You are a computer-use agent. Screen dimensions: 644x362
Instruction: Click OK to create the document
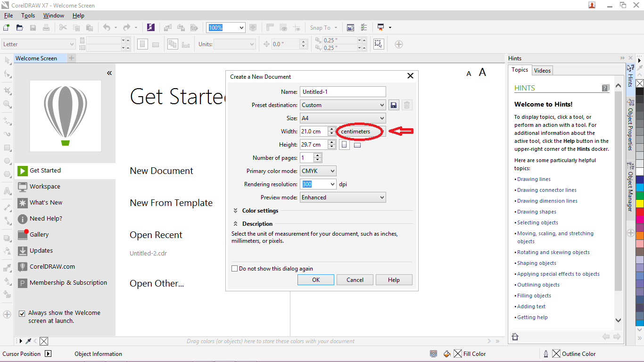pos(315,280)
